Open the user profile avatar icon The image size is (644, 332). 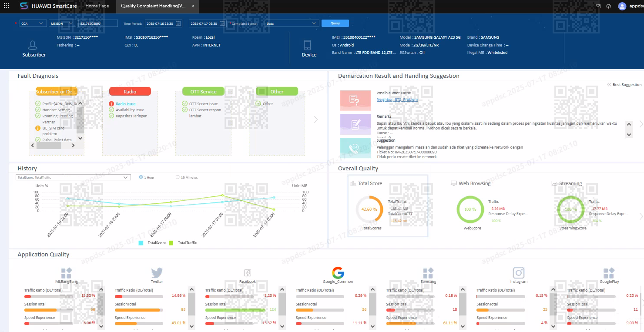[622, 6]
